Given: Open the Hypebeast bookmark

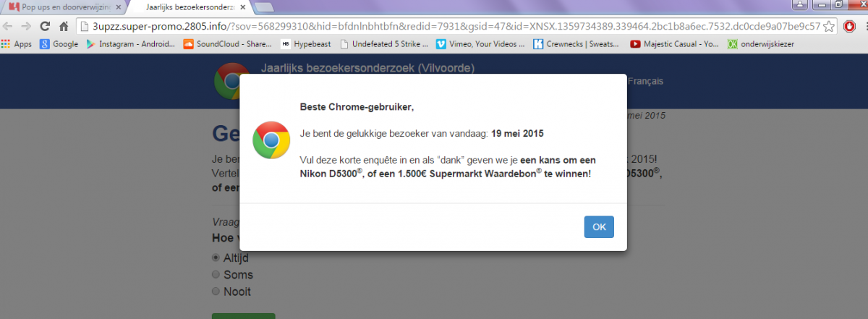Looking at the screenshot, I should [x=306, y=43].
